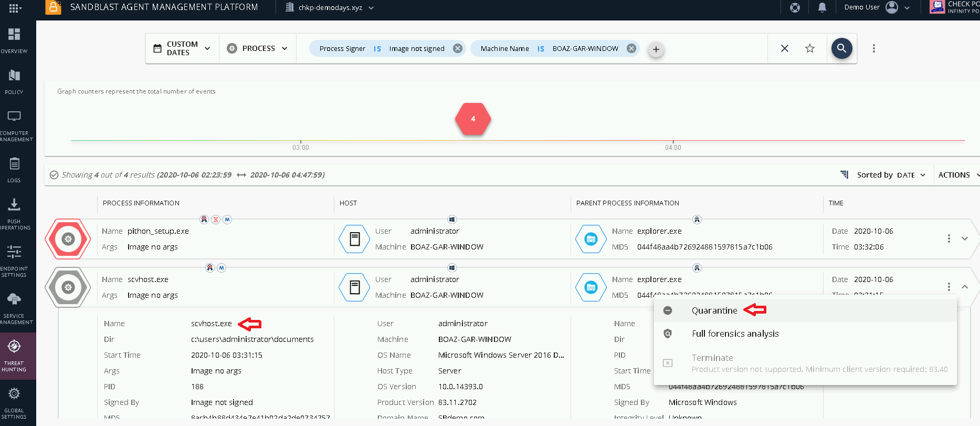Click the SandBlast Agent lock logo icon

pyautogui.click(x=53, y=7)
